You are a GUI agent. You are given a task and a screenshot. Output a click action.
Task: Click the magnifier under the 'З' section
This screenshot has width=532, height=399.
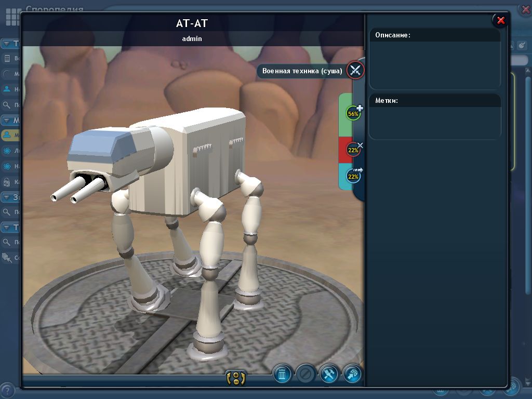pos(7,212)
